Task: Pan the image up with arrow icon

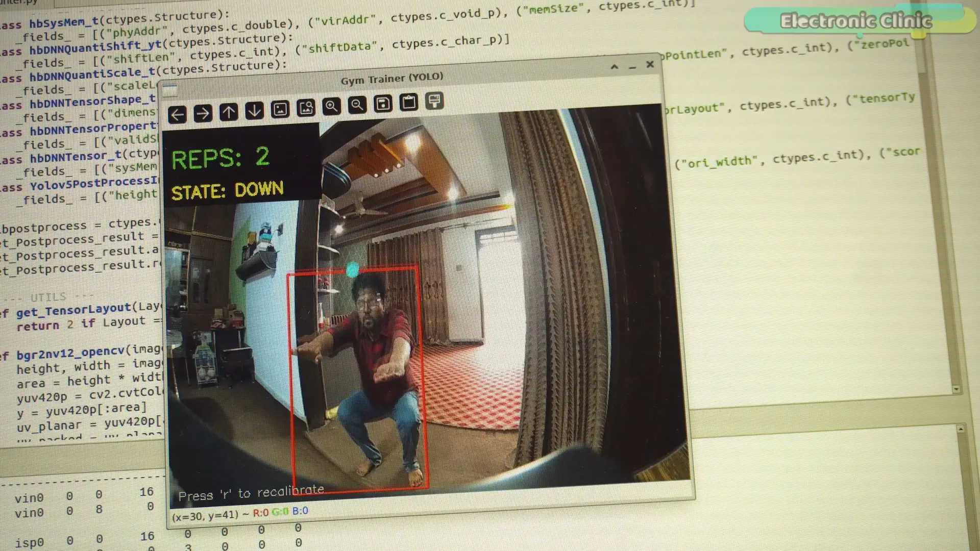Action: 229,112
